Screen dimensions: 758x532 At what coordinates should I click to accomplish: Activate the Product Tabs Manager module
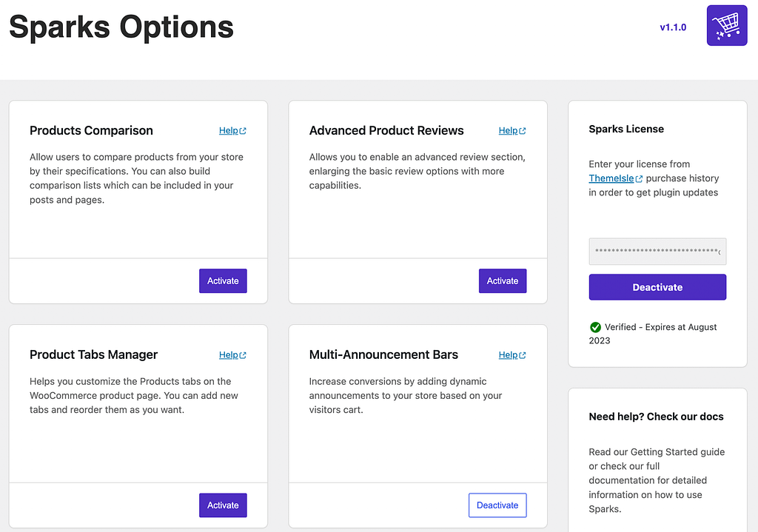223,505
